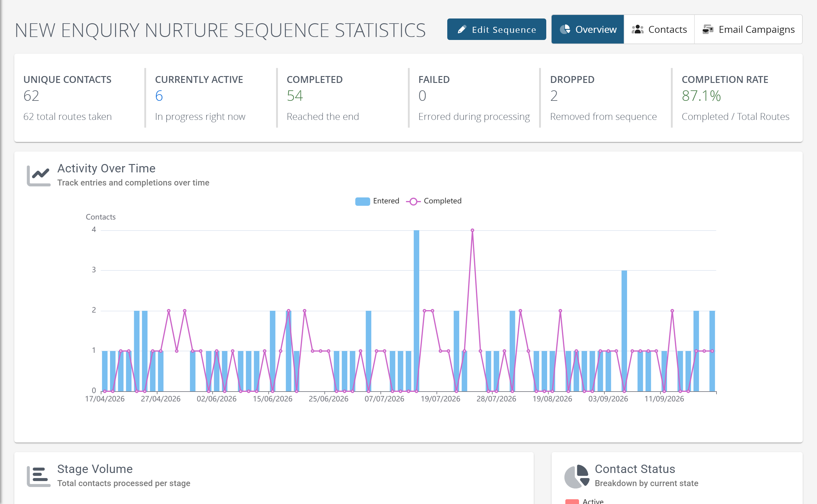This screenshot has height=504, width=817.
Task: Click the Activity Over Time line-chart icon
Action: [x=39, y=176]
